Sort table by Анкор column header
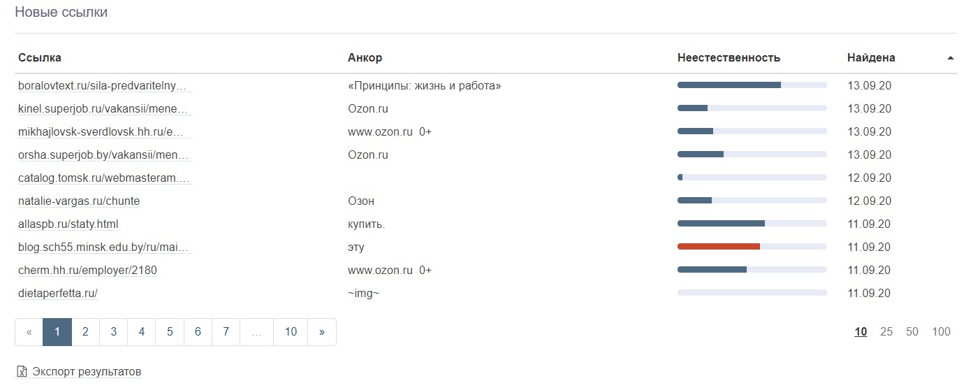 click(x=365, y=58)
